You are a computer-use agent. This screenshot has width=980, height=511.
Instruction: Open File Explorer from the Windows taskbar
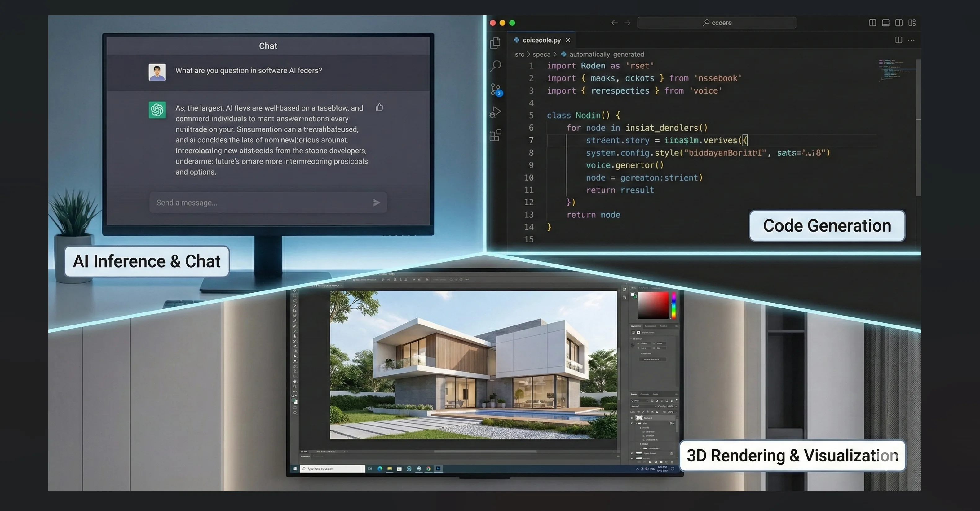[x=390, y=469]
